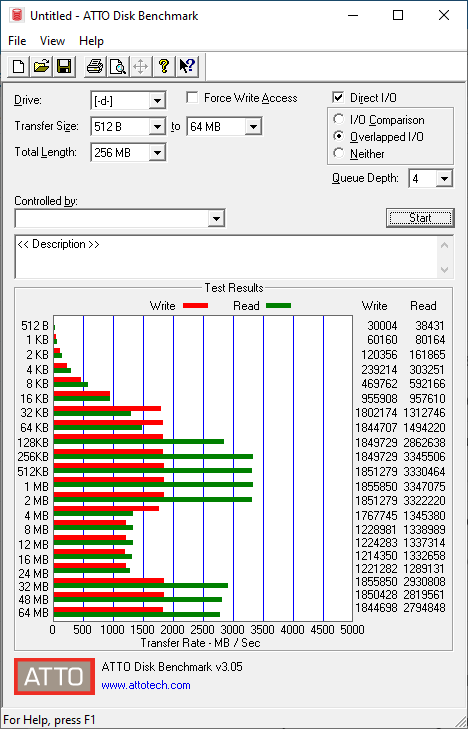Click the Start benchmark button
Viewport: 468px width, 729px height.
coord(420,218)
